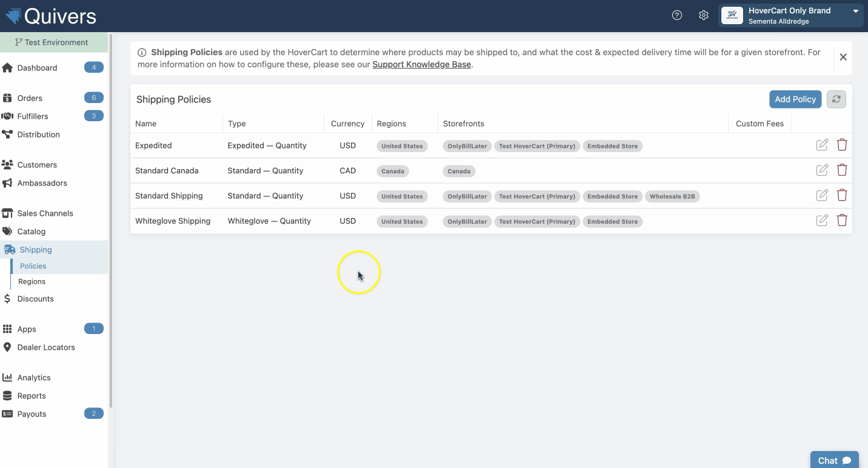Viewport: 868px width, 468px height.
Task: Click the Dealer Locators pin icon
Action: pyautogui.click(x=7, y=347)
